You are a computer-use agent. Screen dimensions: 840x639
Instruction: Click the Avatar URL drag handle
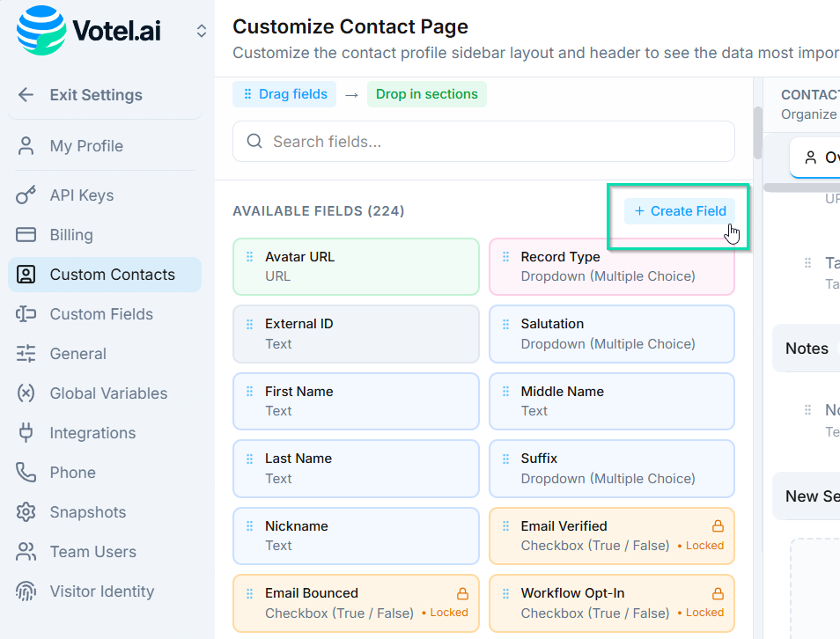[249, 257]
